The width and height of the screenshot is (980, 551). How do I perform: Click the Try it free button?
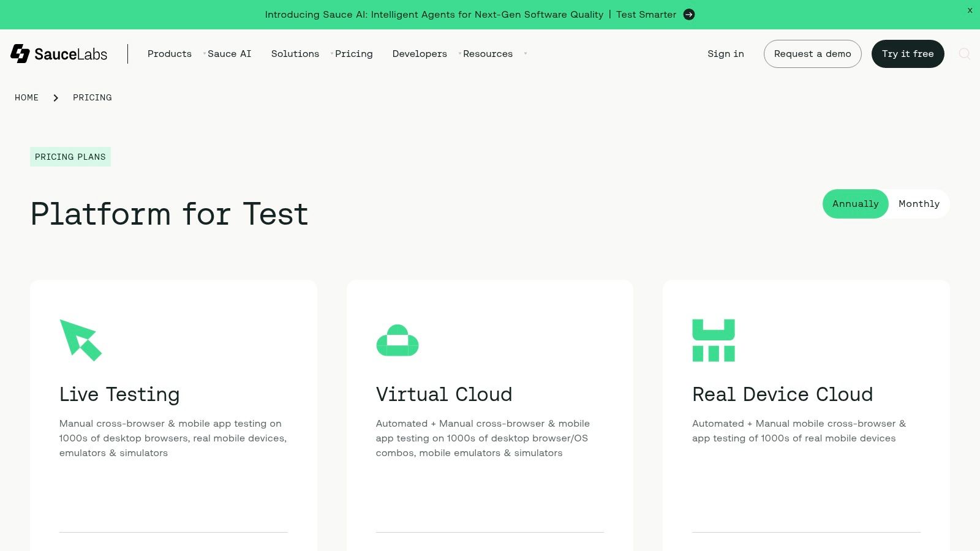(x=908, y=54)
